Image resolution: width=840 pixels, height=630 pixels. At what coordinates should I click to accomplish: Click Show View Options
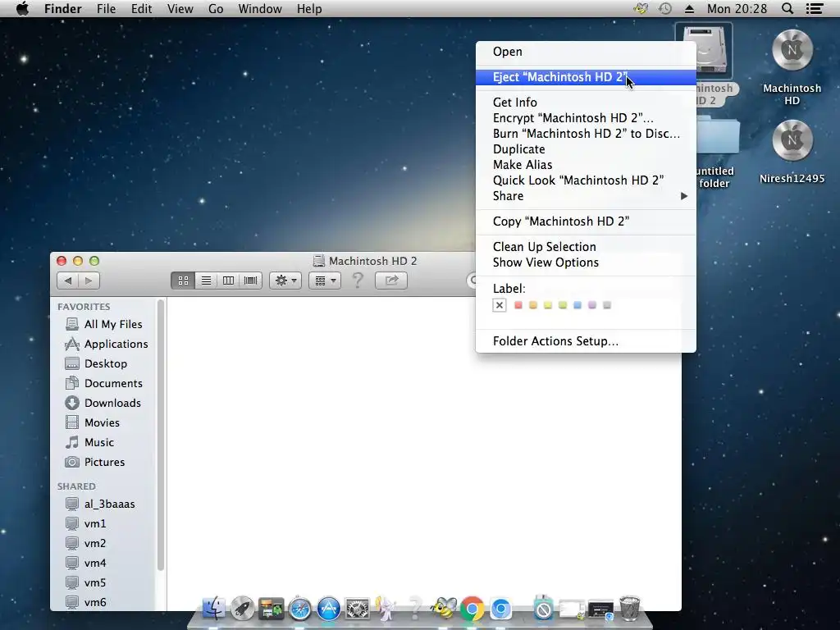586,262
